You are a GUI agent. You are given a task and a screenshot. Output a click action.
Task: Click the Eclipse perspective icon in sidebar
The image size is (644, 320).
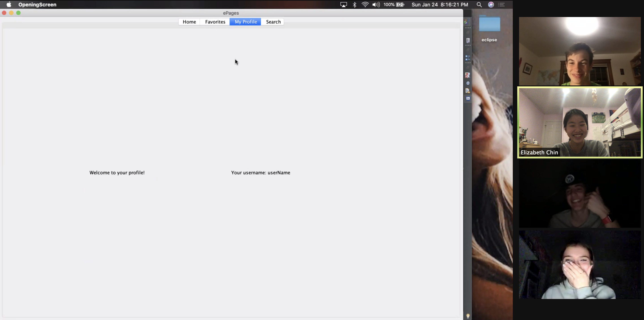coord(466,22)
